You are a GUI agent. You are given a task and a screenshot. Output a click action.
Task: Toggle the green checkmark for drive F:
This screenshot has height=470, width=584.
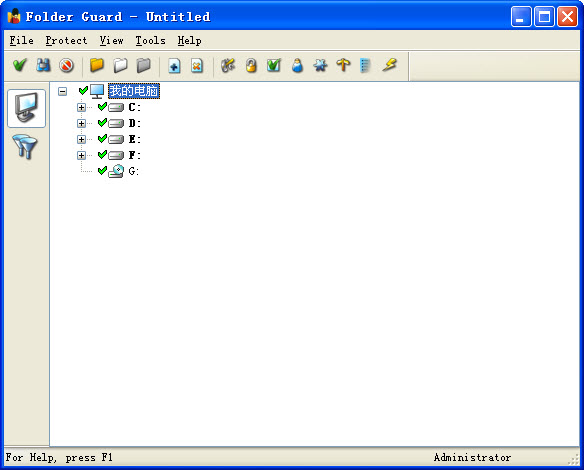[x=102, y=155]
